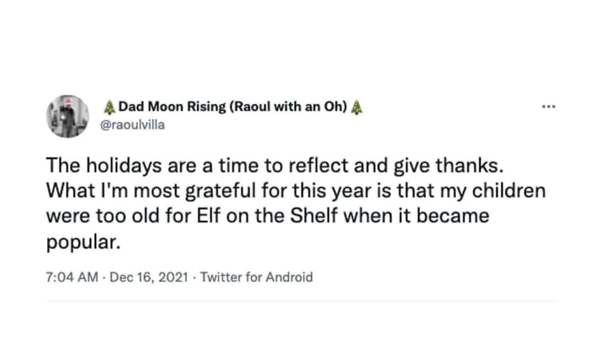Click the Christmas tree emoji after the name
The height and width of the screenshot is (364, 596).
point(357,107)
